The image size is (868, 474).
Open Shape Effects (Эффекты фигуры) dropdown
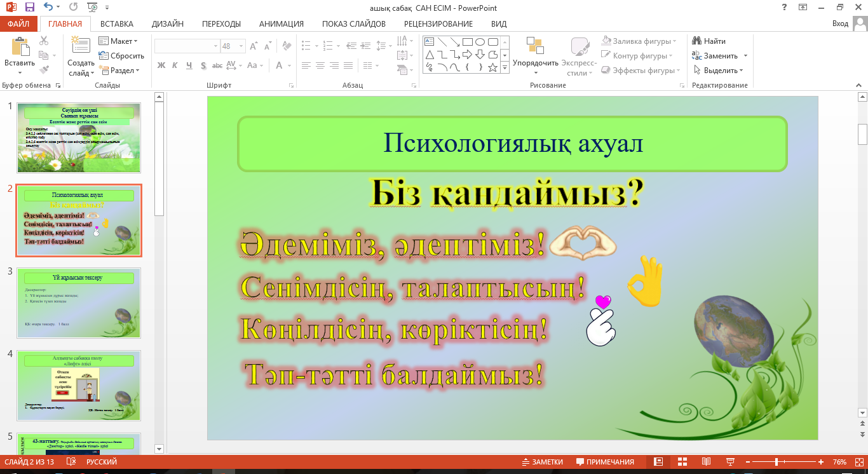pyautogui.click(x=641, y=71)
